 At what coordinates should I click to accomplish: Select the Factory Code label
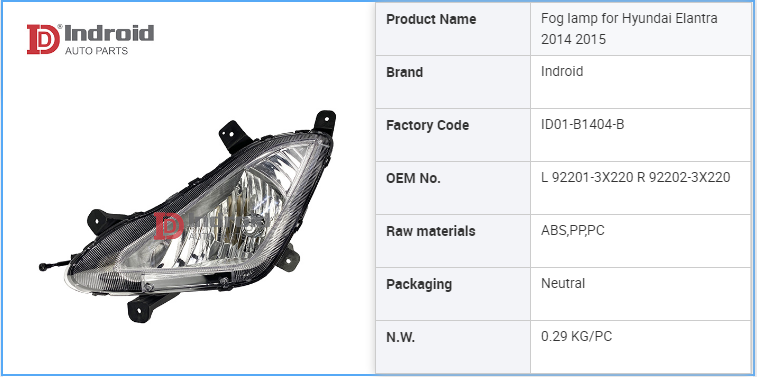(427, 126)
